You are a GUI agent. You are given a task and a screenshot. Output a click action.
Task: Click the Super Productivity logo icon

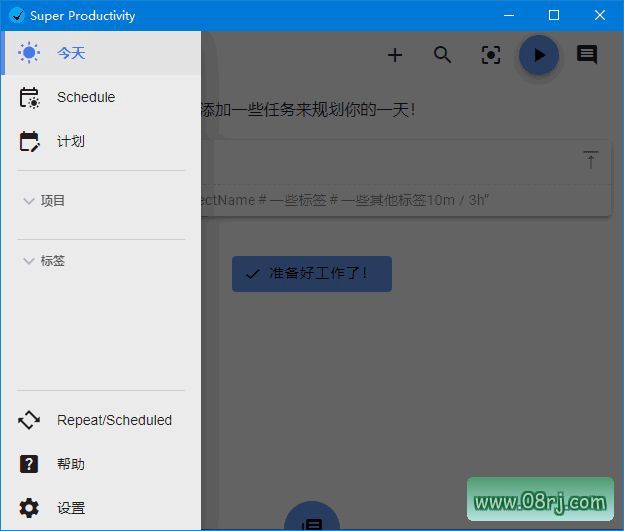tap(17, 16)
